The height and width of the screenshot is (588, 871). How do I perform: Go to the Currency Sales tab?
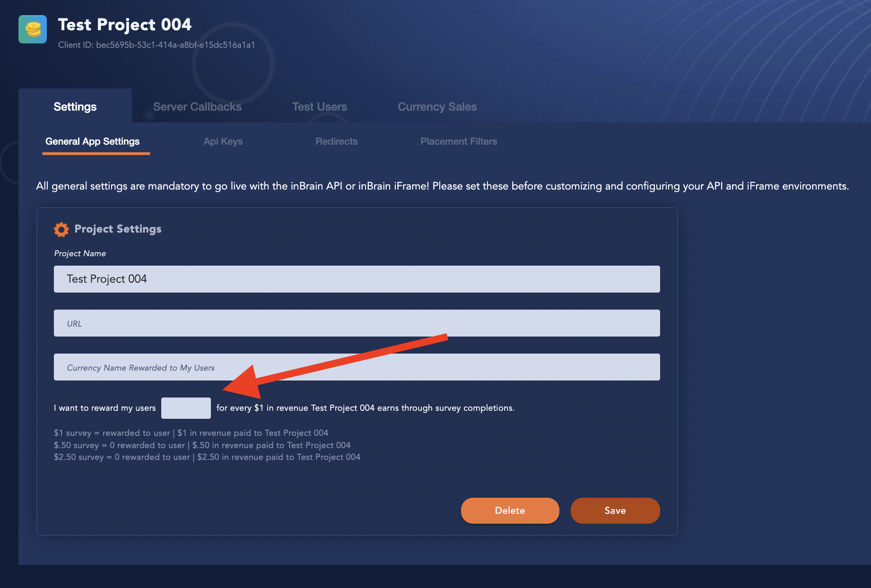tap(437, 107)
